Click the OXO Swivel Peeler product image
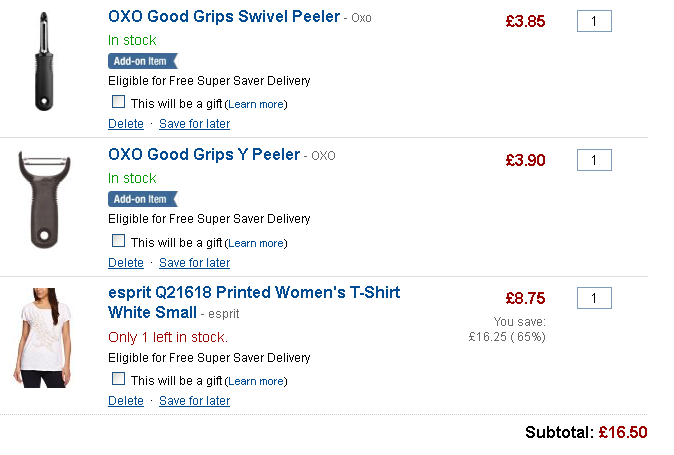The height and width of the screenshot is (455, 674). click(x=43, y=62)
